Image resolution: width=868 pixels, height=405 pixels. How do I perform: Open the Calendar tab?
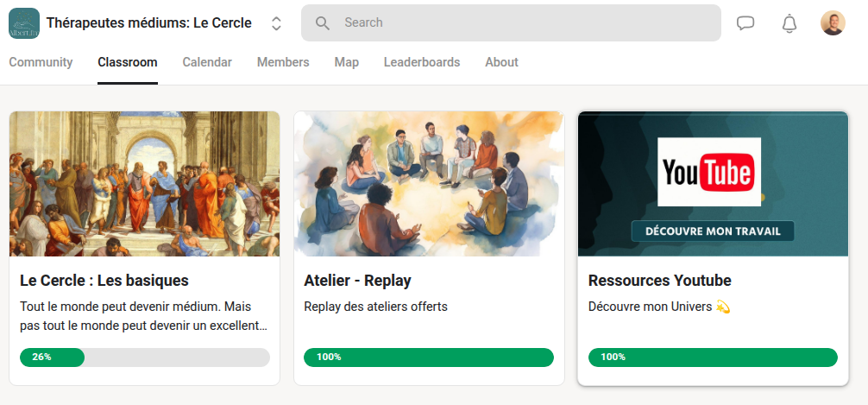207,62
